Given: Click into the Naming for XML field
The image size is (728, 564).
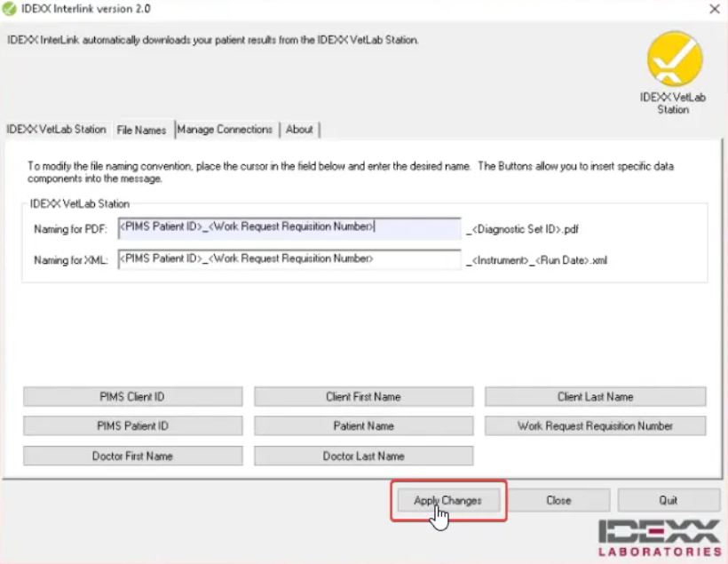Looking at the screenshot, I should (289, 259).
